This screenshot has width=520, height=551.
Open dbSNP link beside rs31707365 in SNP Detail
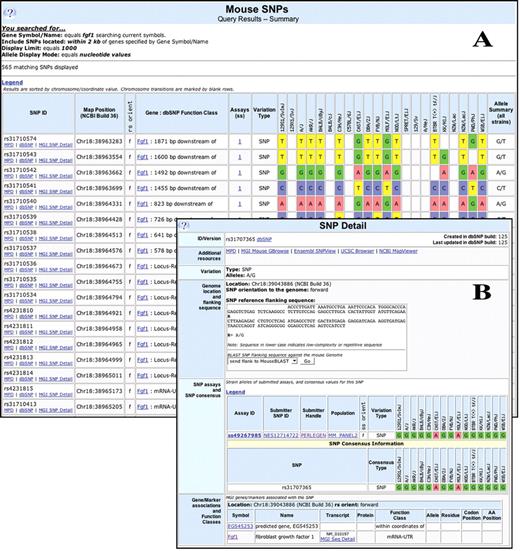tap(264, 239)
